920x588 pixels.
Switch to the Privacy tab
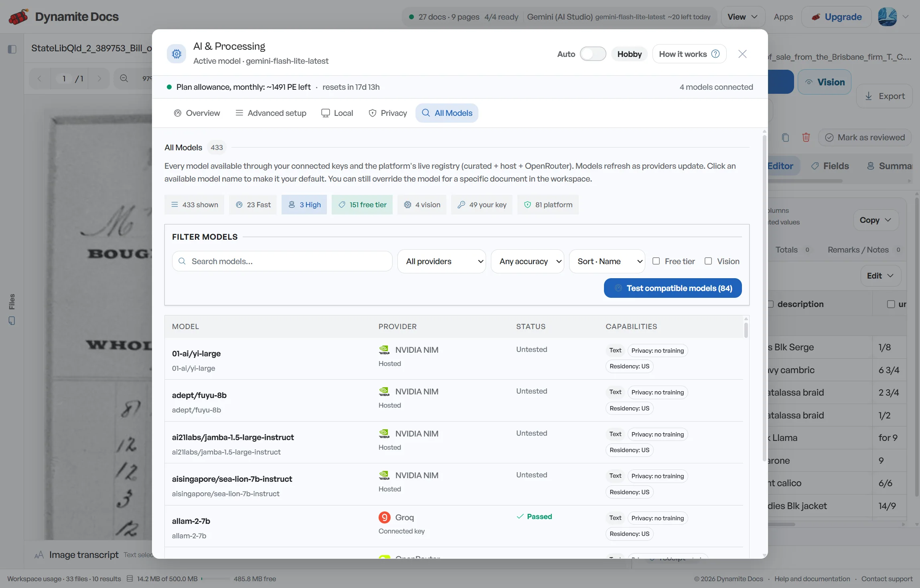(388, 113)
